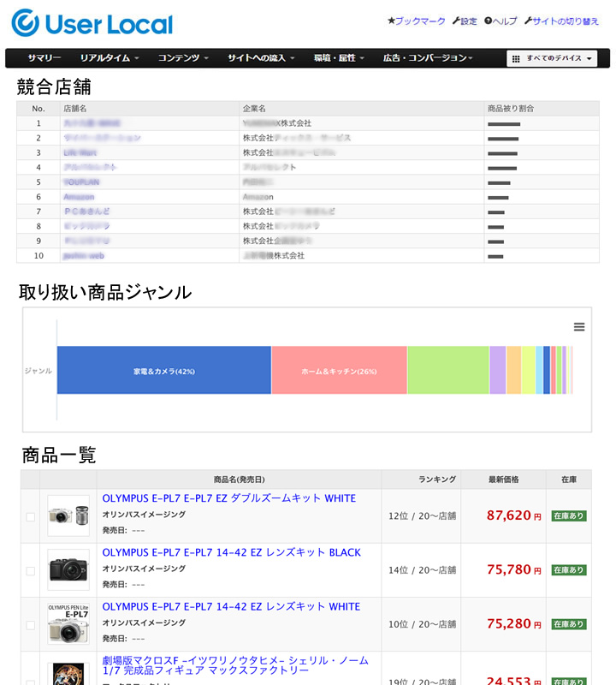Open 劇場版マクロスF シェリル・ノーム figure link
This screenshot has width=616, height=685.
point(235,665)
